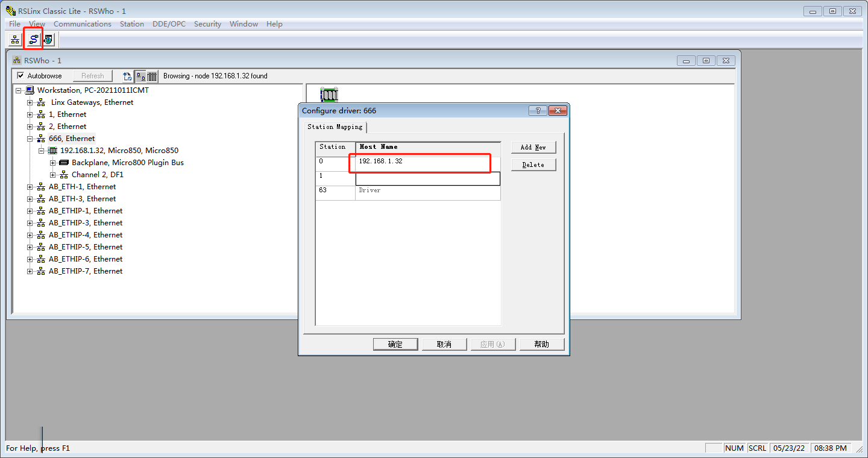Expand the AB_ETHIP-1, Ethernet node
868x458 pixels.
[30, 211]
